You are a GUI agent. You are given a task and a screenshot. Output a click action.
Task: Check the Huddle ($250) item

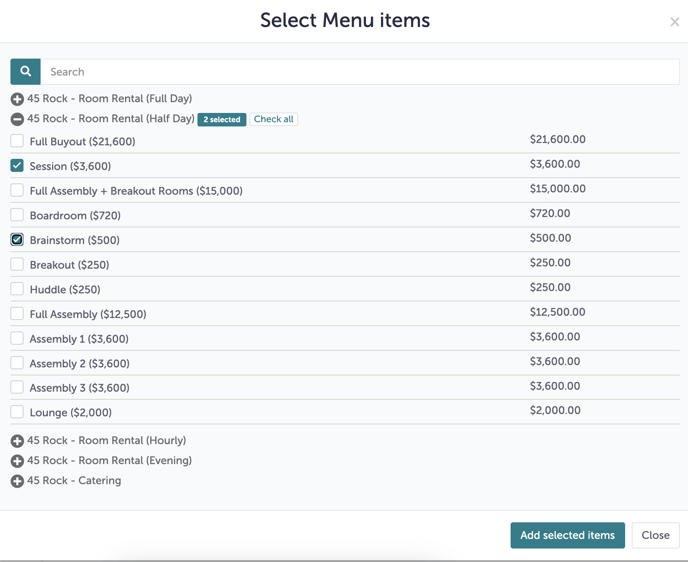pyautogui.click(x=17, y=289)
